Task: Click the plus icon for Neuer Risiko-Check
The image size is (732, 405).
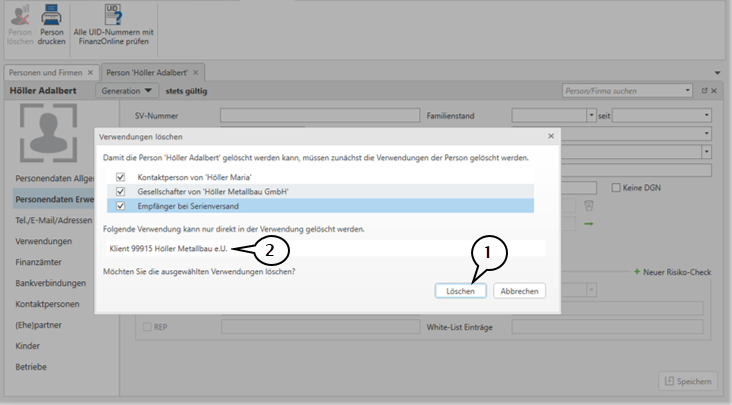Action: click(x=637, y=272)
